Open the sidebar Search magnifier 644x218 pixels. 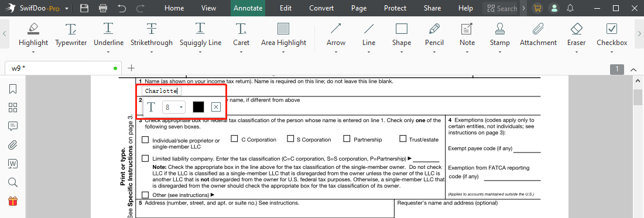point(13,182)
